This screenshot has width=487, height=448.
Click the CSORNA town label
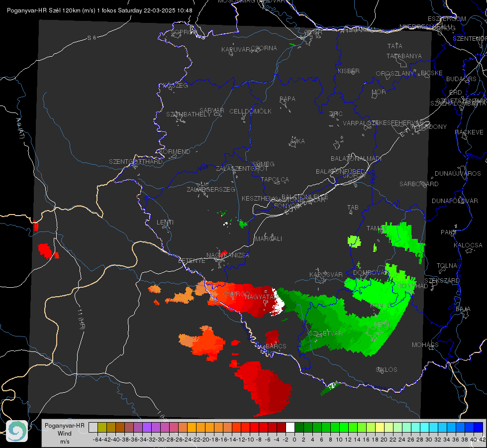(x=264, y=48)
